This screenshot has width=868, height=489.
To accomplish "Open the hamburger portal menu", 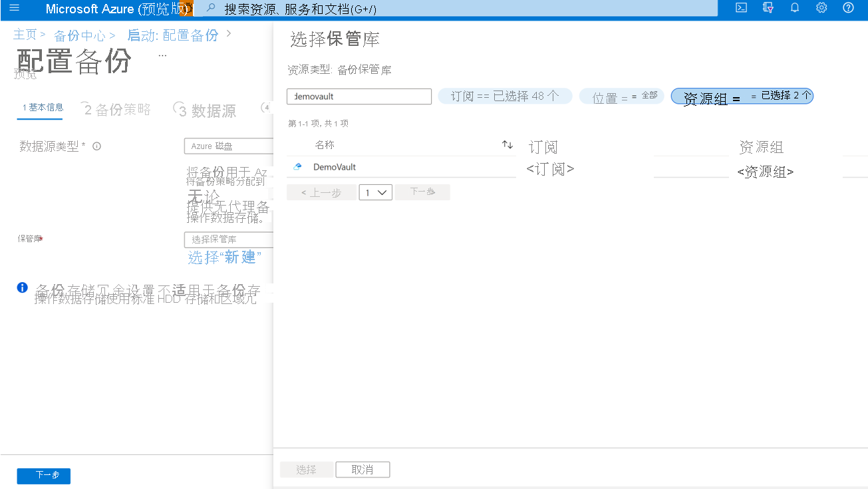I will coord(15,8).
